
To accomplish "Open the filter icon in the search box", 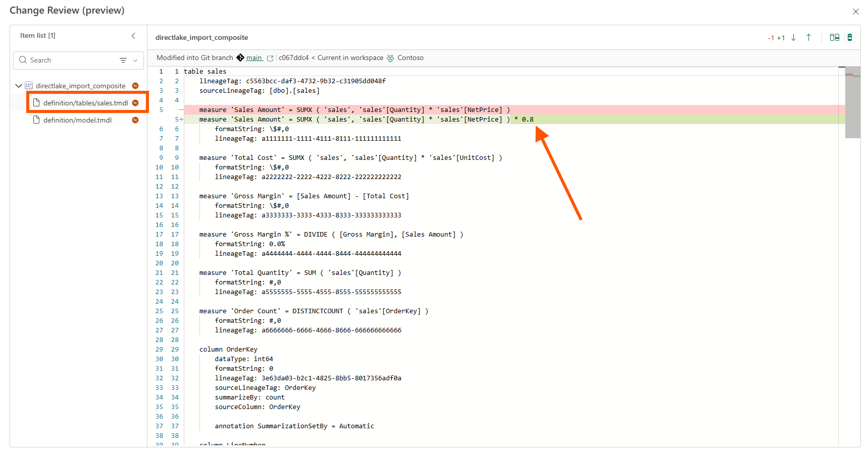I will coord(123,60).
